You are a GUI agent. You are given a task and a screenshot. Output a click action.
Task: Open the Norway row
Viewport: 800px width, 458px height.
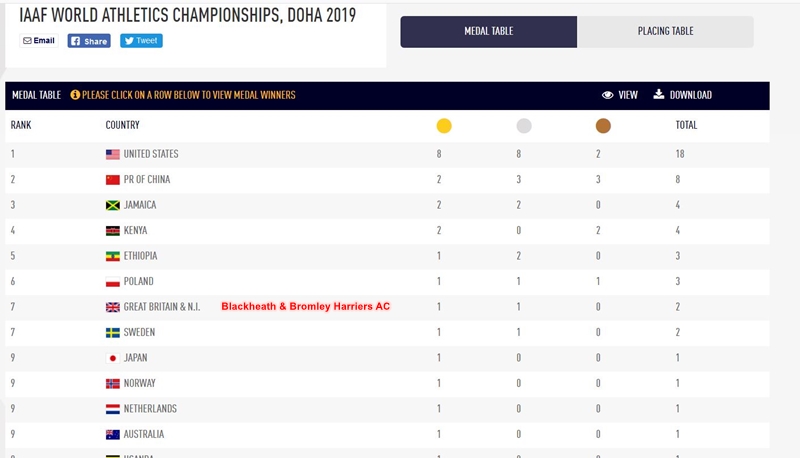[387, 384]
